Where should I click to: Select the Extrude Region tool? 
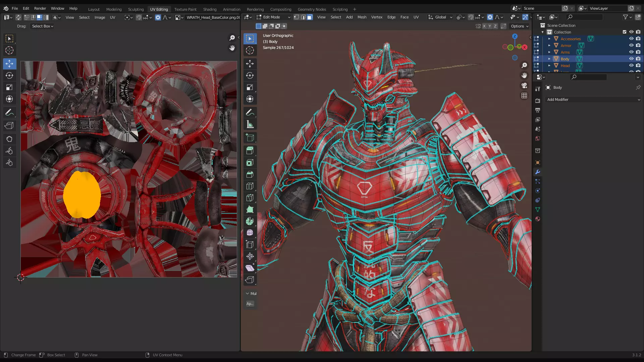coord(250,150)
